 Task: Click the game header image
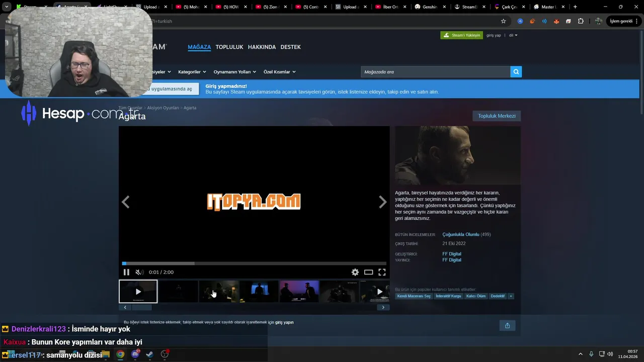click(x=458, y=155)
